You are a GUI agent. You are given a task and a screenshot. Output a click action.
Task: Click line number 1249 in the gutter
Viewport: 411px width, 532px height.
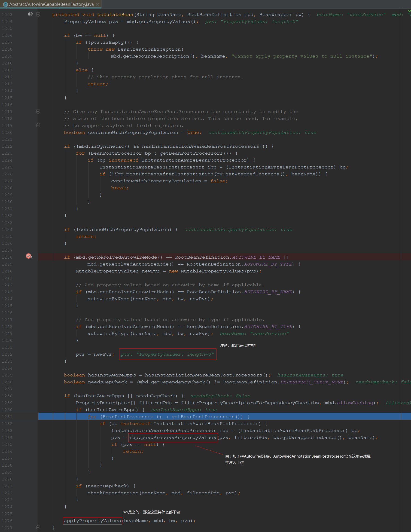tap(7, 334)
